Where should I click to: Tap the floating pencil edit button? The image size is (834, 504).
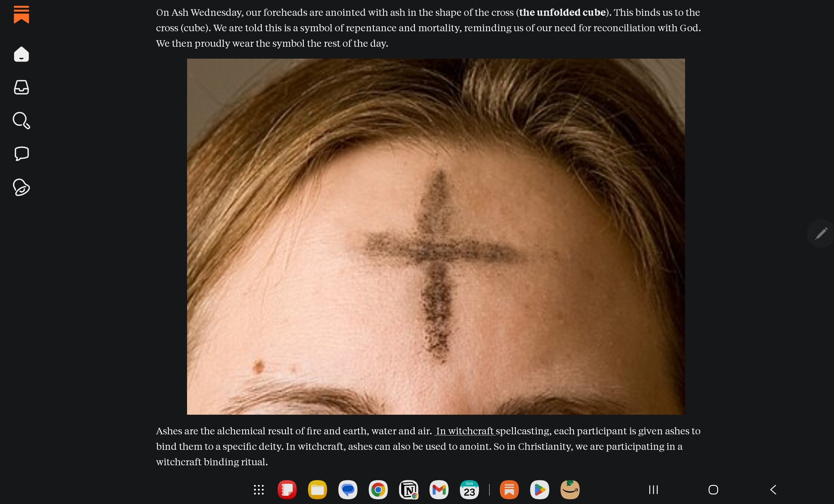[x=821, y=233]
